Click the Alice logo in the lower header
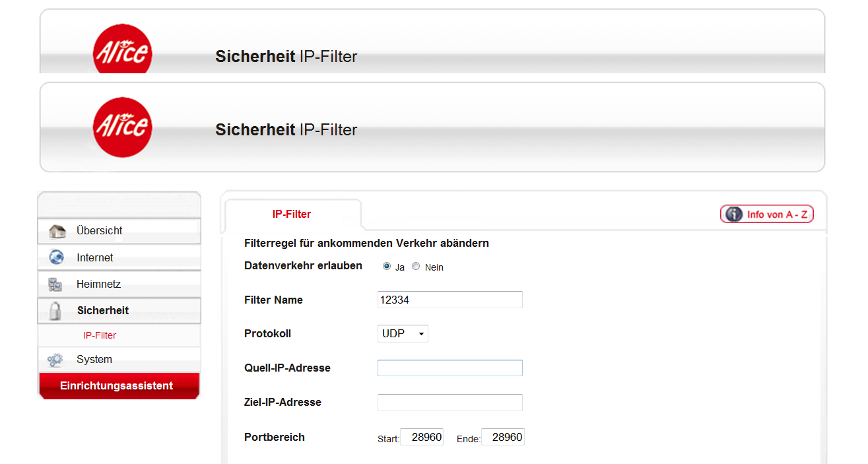This screenshot has height=464, width=868. coord(123,127)
